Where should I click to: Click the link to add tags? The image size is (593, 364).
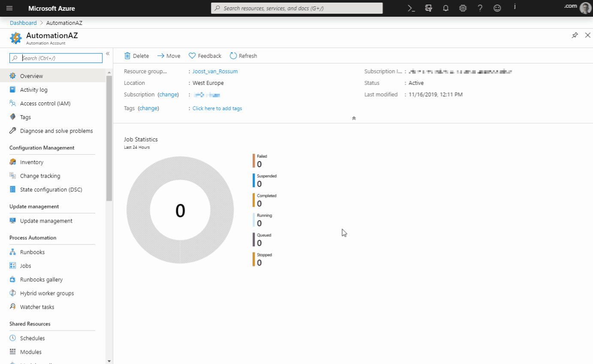(217, 108)
